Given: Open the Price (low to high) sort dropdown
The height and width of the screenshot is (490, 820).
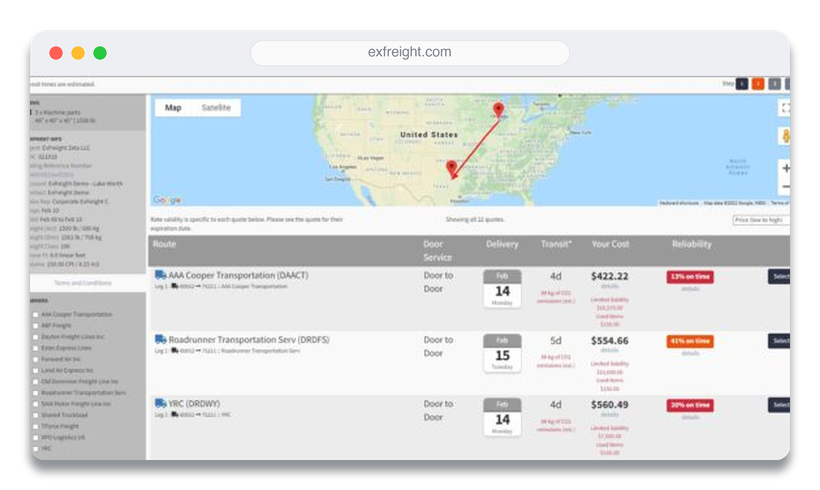Looking at the screenshot, I should click(761, 220).
